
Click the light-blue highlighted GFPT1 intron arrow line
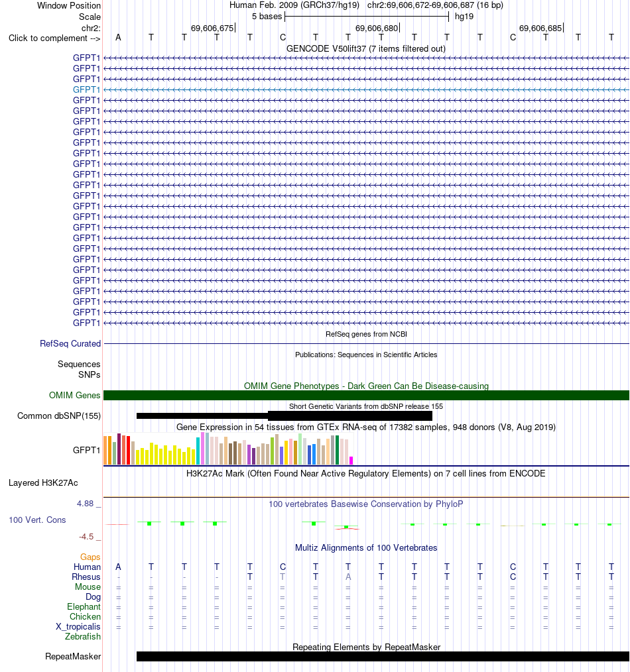366,89
